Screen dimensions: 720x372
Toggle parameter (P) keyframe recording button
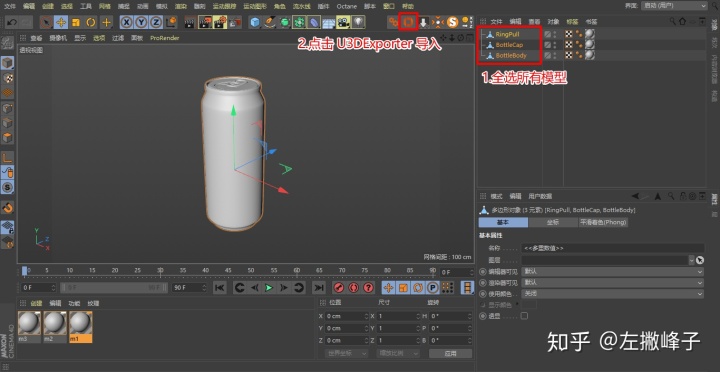click(x=432, y=288)
